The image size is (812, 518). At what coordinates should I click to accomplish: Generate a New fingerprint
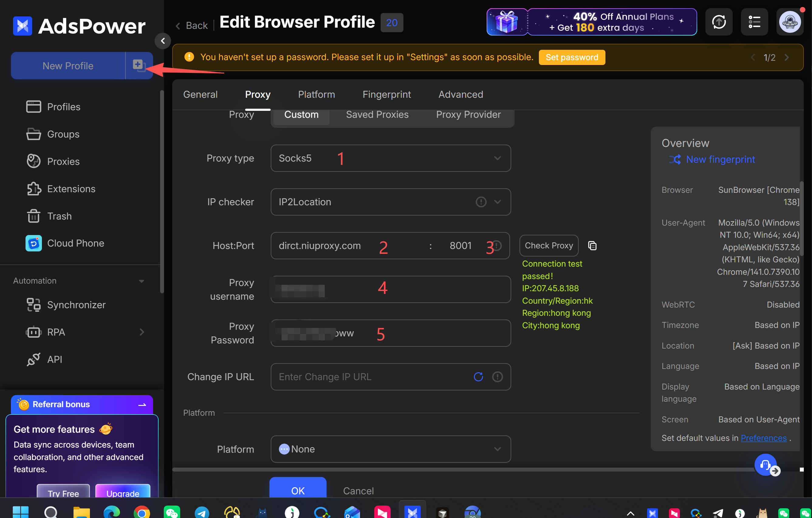tap(712, 159)
